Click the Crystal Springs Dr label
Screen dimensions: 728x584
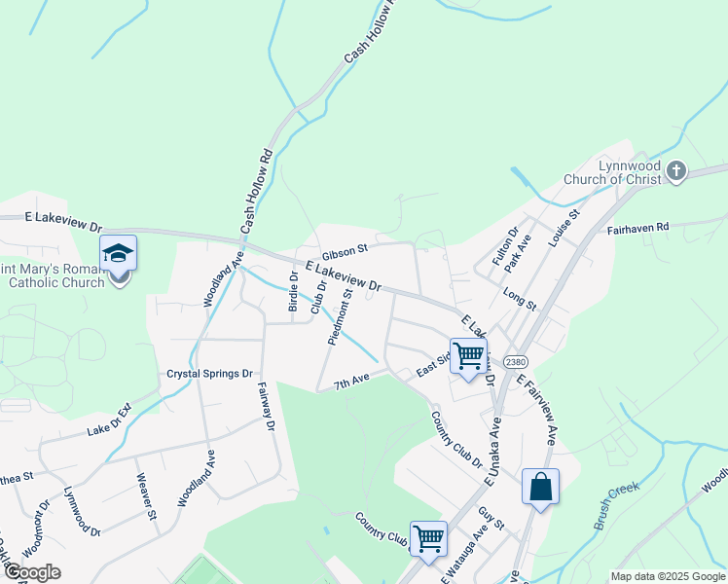tap(209, 374)
